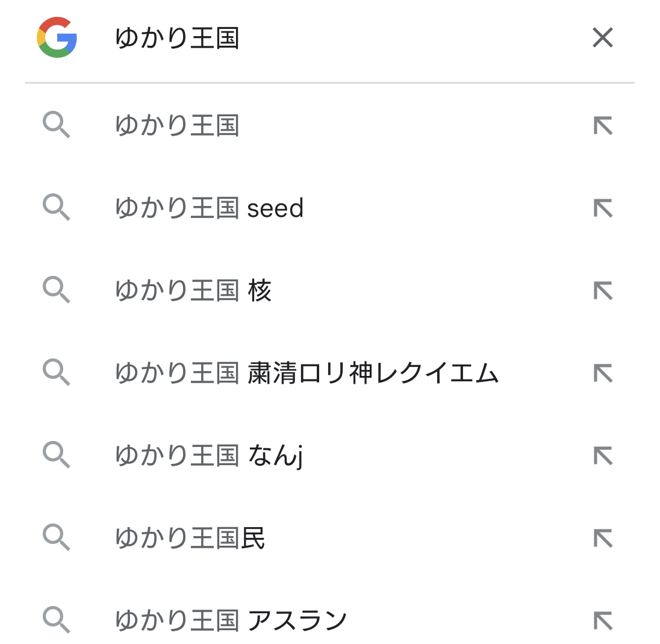Click magnifier icon beside ゆかり王国 seed
The width and height of the screenshot is (660, 644).
(57, 208)
